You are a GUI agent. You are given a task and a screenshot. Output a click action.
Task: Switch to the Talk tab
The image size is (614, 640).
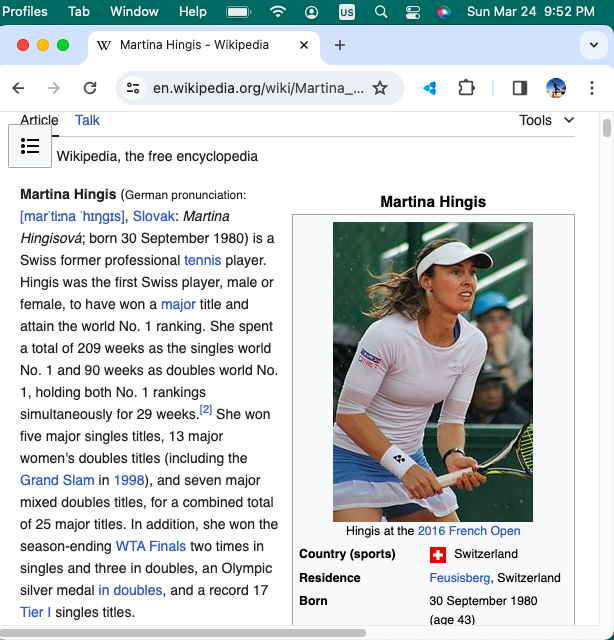87,120
